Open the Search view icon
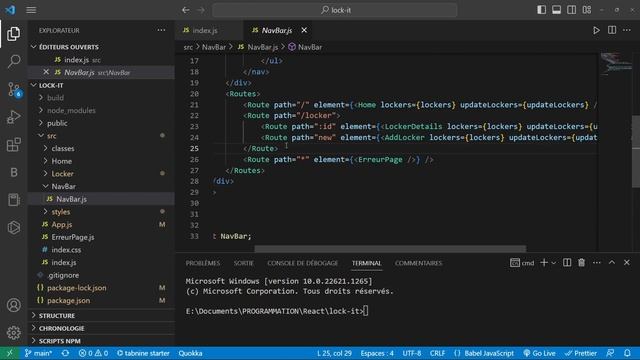640x360 pixels. tap(13, 62)
